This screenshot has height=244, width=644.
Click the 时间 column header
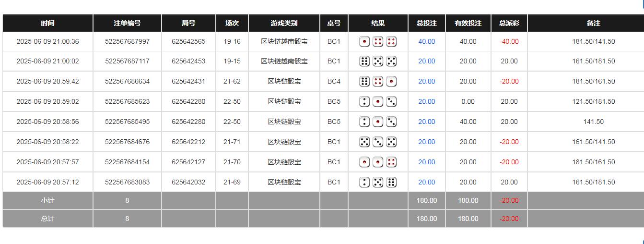coord(47,23)
